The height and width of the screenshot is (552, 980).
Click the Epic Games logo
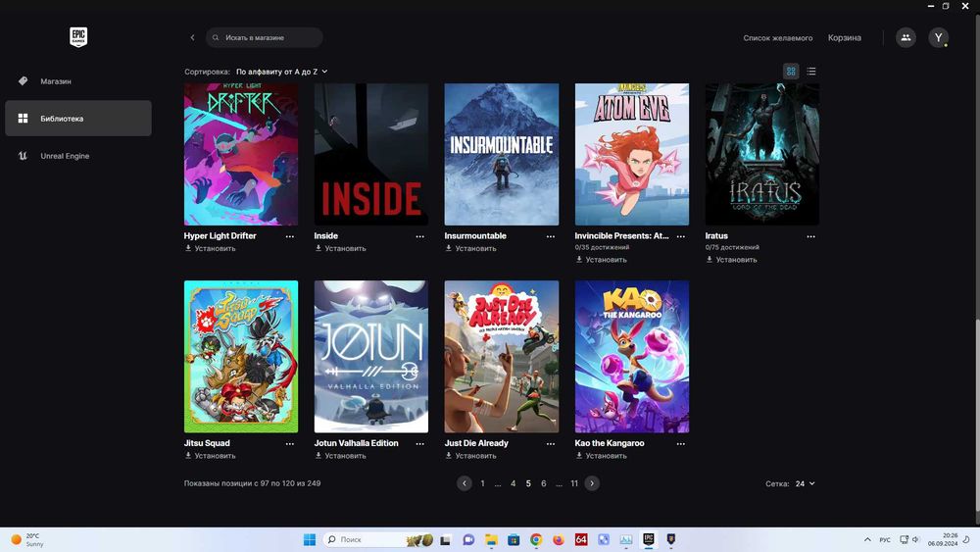(78, 37)
